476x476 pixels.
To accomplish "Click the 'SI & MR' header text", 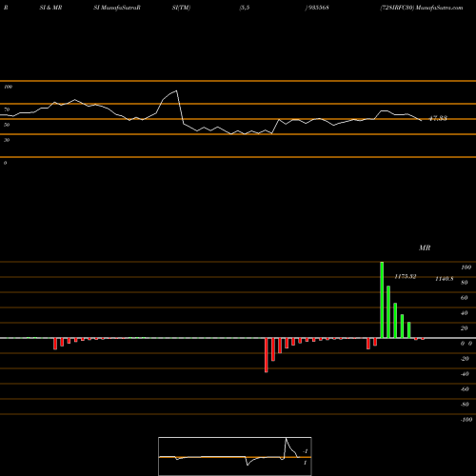I will click(50, 8).
